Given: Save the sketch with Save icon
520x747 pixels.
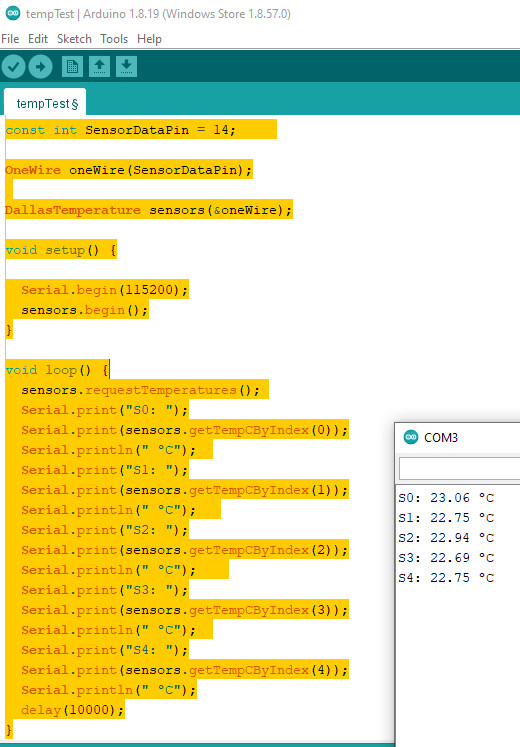Looking at the screenshot, I should point(126,66).
